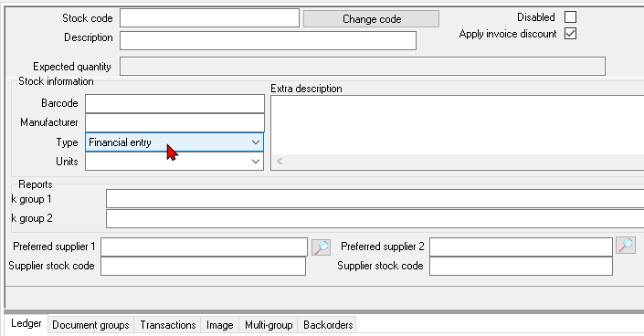Focus the Manufacturer field
This screenshot has height=336, width=644.
175,123
